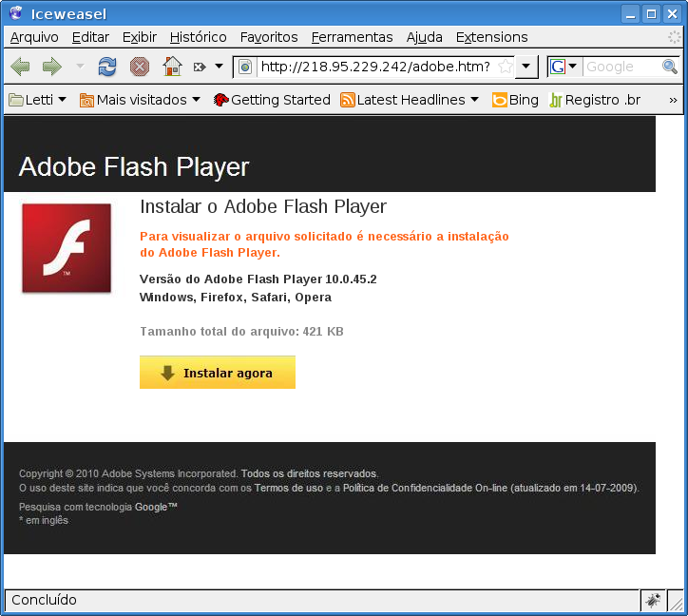Stop loading with the red X icon
The image size is (688, 616).
[140, 67]
